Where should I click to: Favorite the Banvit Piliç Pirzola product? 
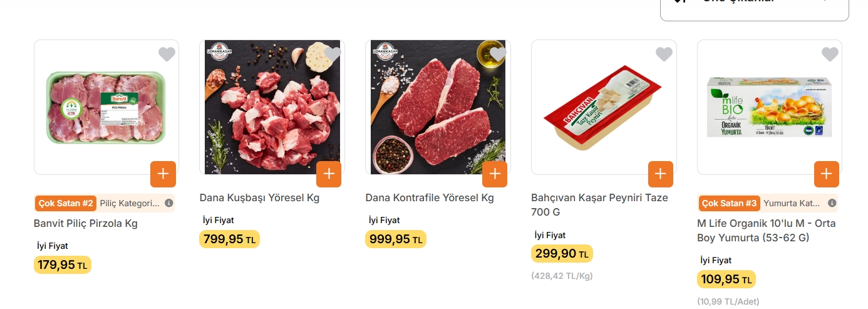click(167, 55)
